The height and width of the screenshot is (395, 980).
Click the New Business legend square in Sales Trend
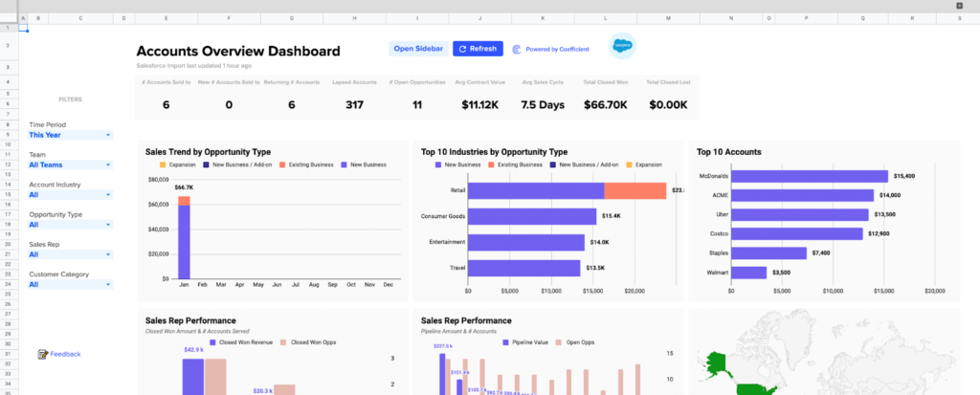(345, 165)
